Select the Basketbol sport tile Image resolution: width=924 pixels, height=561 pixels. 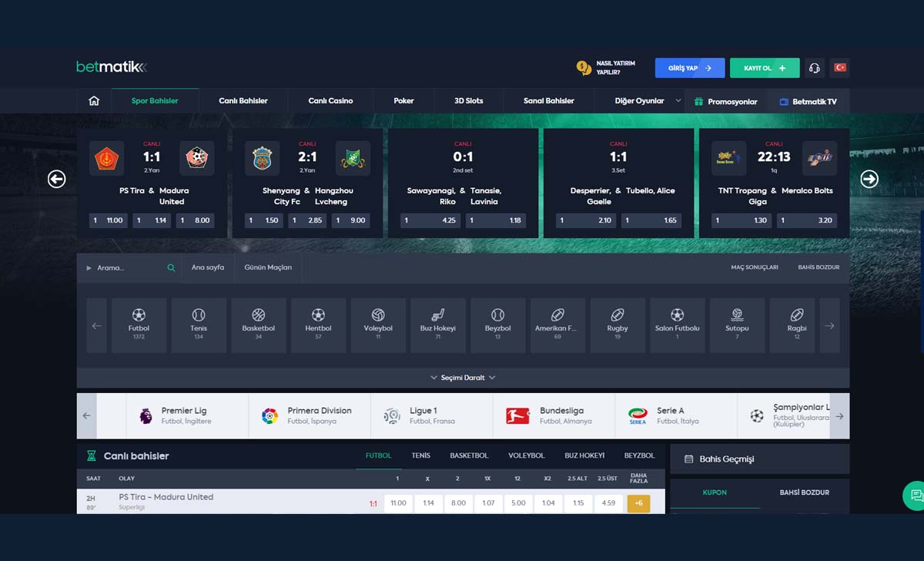coord(258,325)
